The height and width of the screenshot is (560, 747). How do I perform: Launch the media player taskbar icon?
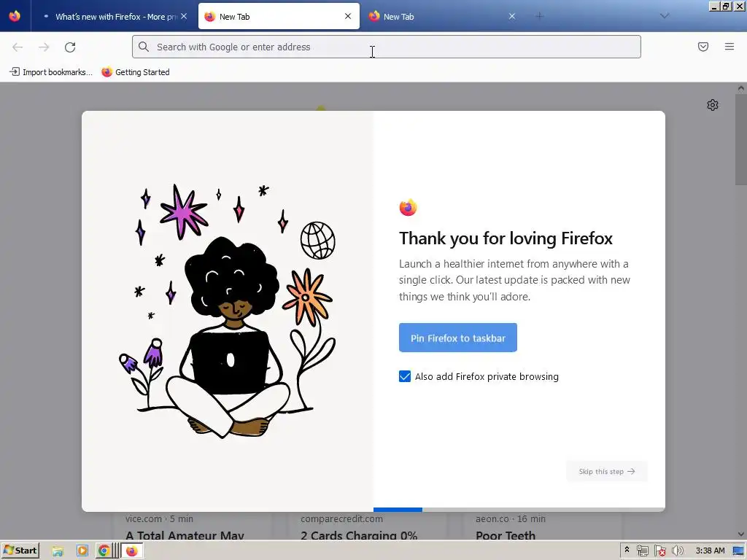click(x=82, y=551)
